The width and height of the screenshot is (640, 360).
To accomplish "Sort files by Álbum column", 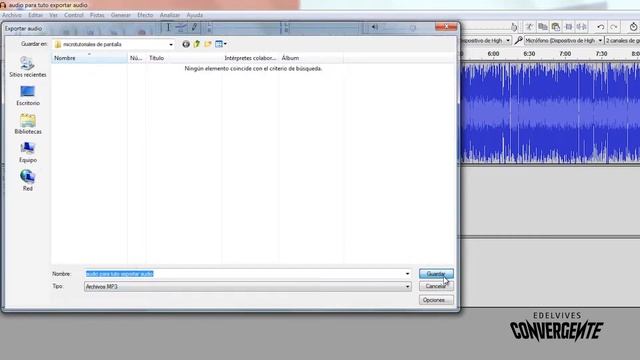I will click(x=311, y=58).
